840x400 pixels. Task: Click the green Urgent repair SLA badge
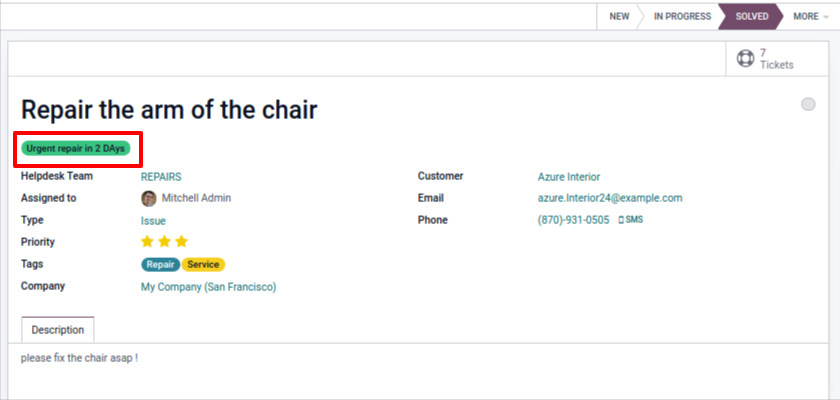click(x=76, y=148)
